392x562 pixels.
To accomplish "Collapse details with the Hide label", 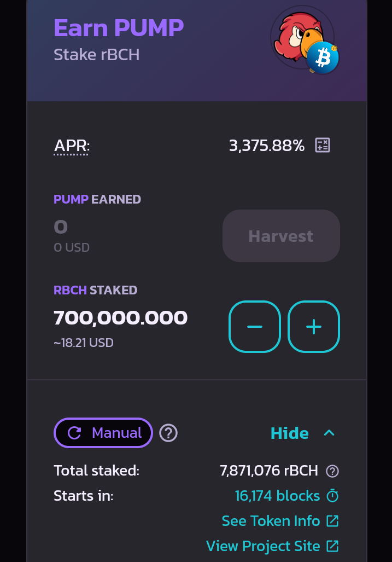I will (x=290, y=433).
